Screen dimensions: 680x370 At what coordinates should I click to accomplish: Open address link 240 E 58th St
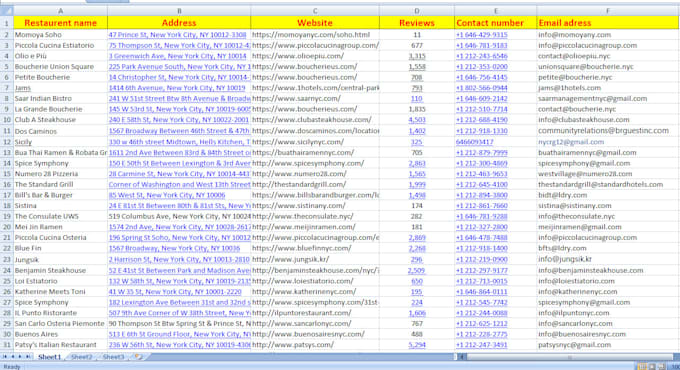click(179, 120)
